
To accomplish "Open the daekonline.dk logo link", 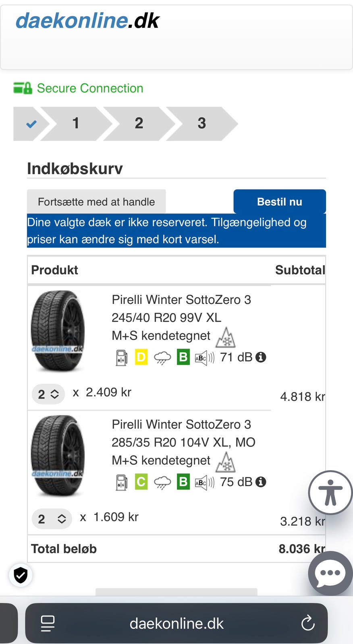I will 87,21.
